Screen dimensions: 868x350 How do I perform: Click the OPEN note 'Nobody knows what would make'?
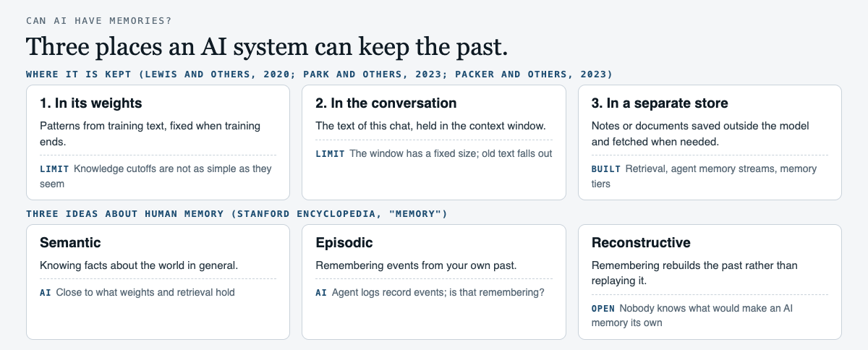coord(692,316)
